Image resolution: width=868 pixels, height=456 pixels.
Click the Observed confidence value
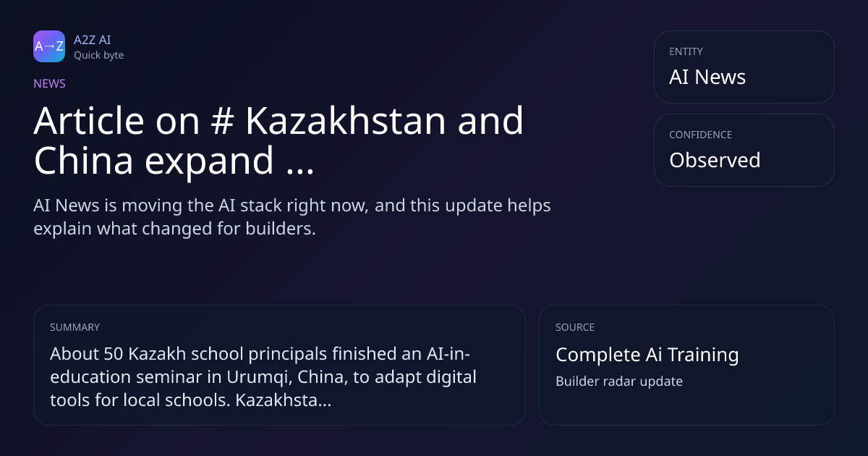(x=715, y=160)
